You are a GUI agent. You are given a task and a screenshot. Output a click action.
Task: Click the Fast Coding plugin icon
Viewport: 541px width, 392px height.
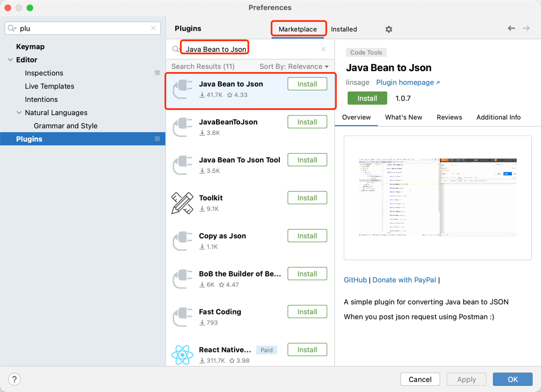[x=182, y=317]
